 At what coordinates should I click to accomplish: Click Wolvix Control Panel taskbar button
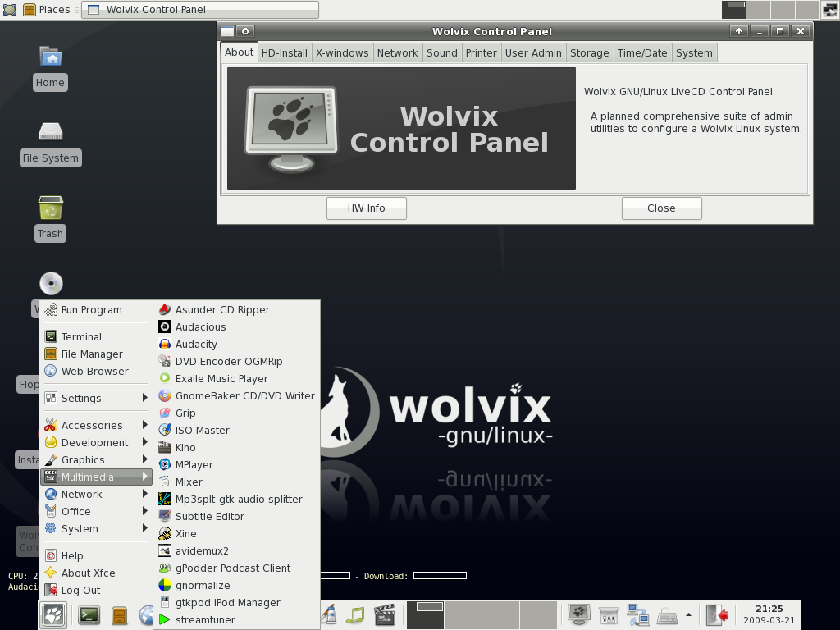point(200,10)
